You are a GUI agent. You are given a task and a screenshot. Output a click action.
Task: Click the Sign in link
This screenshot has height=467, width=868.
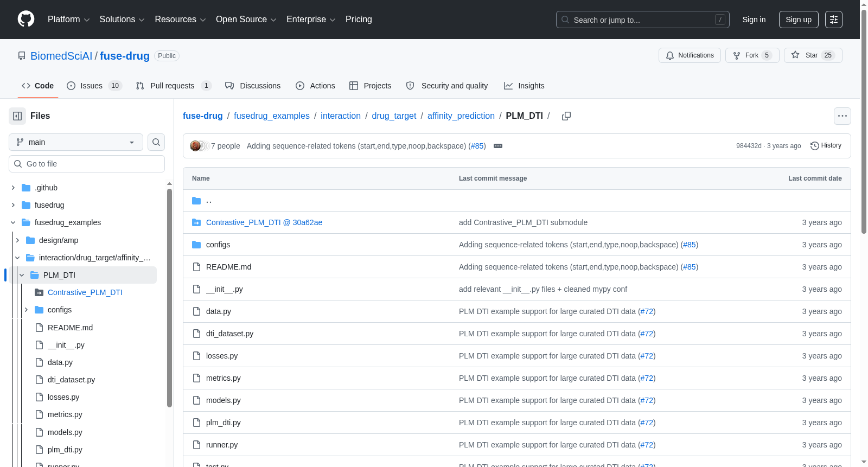pos(754,20)
